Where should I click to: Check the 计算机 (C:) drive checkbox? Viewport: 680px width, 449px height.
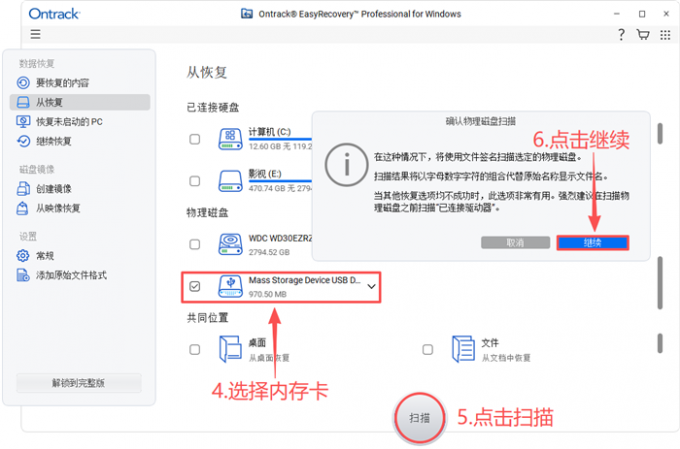coord(195,139)
